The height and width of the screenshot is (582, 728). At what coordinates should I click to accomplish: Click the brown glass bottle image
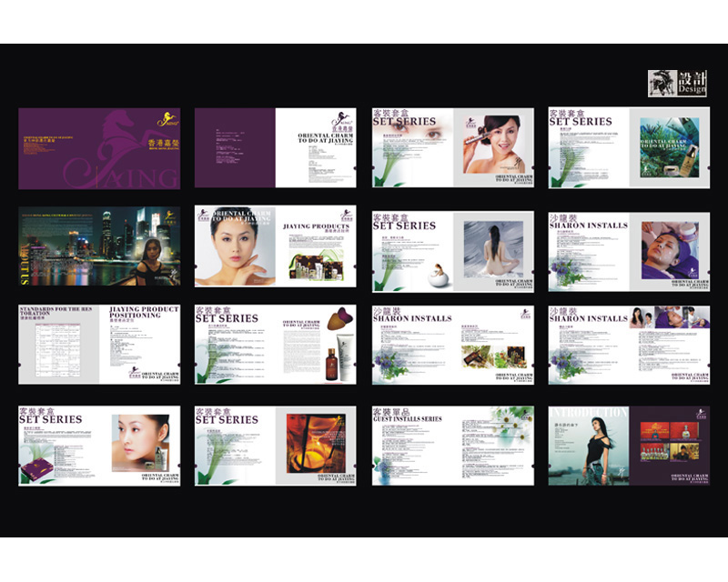click(x=331, y=365)
